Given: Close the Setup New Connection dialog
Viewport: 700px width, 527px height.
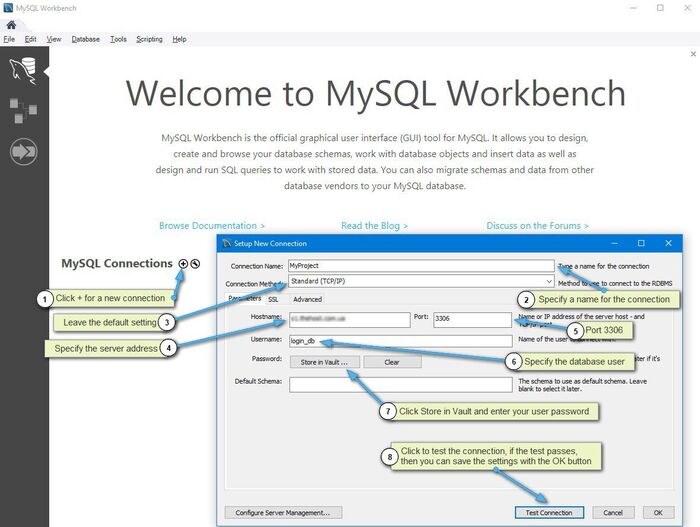Looking at the screenshot, I should (668, 243).
